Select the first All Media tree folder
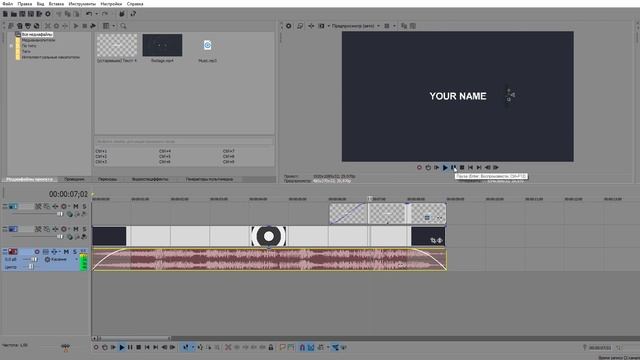The width and height of the screenshot is (640, 360). coord(34,35)
